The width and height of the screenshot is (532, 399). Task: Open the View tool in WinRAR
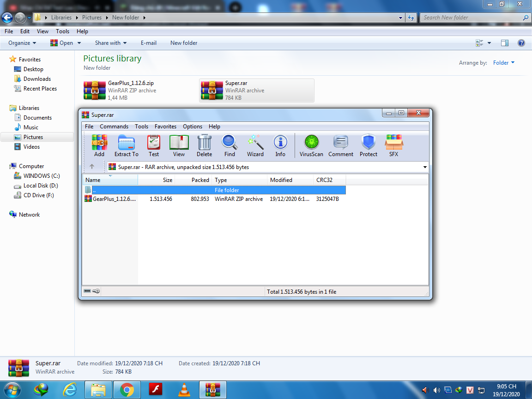(x=179, y=145)
